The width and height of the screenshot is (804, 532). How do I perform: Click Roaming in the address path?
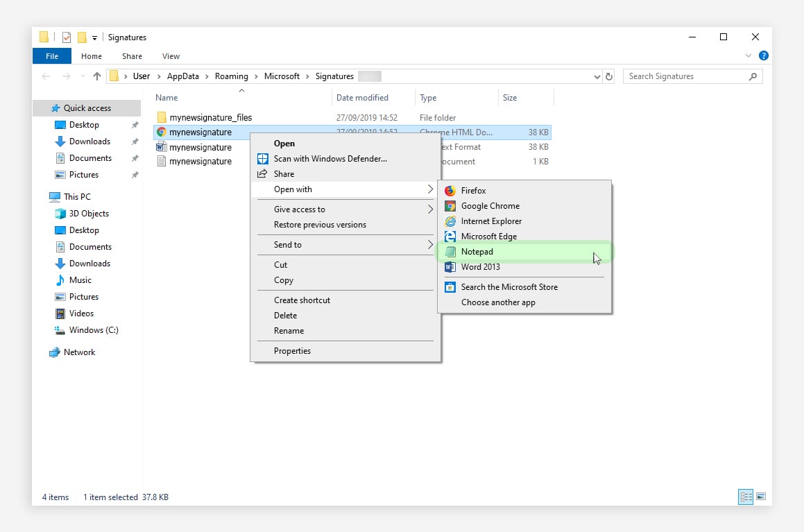click(231, 76)
